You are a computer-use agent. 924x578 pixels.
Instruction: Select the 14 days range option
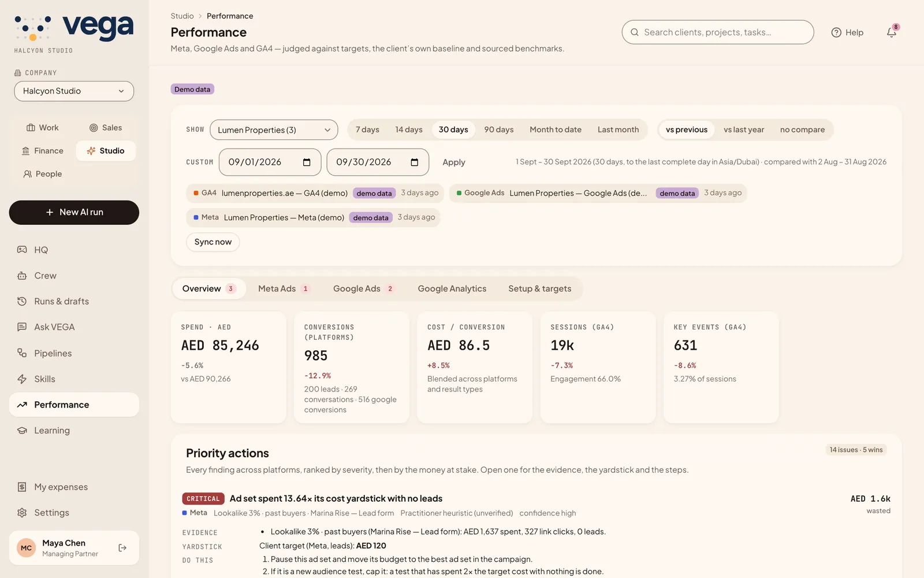tap(409, 129)
